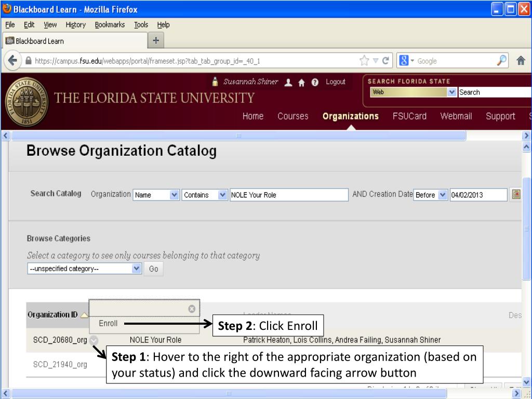Open the History menu
Image resolution: width=532 pixels, height=399 pixels.
76,25
